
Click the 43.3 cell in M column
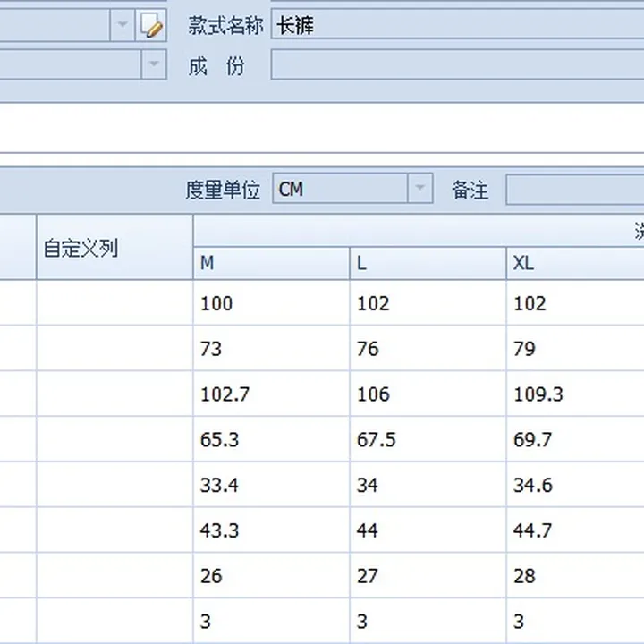tap(270, 530)
